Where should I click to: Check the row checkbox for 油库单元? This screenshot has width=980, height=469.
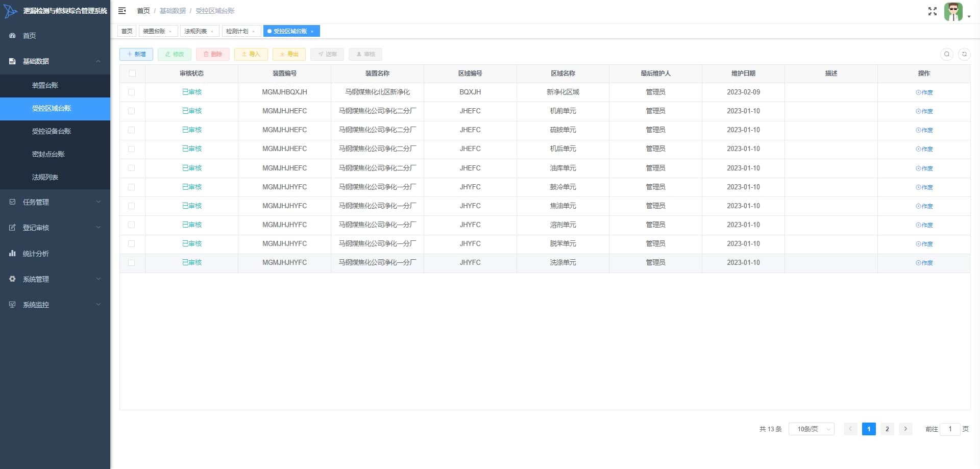132,168
